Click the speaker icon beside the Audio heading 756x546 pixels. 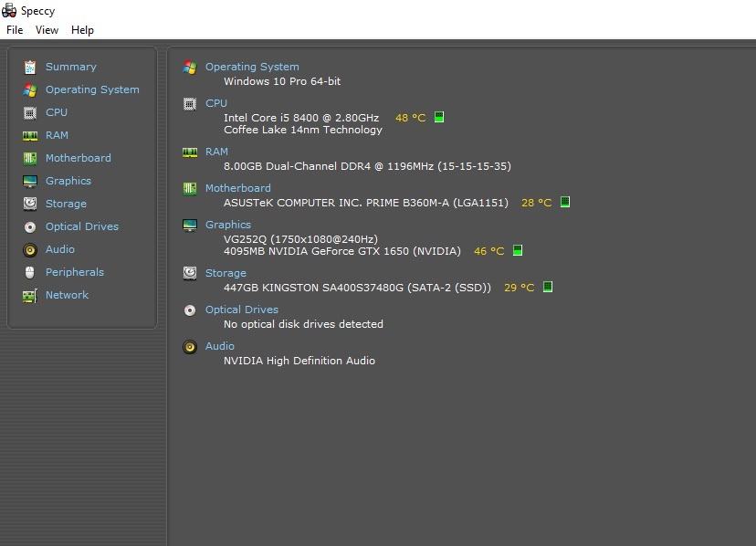click(x=190, y=347)
